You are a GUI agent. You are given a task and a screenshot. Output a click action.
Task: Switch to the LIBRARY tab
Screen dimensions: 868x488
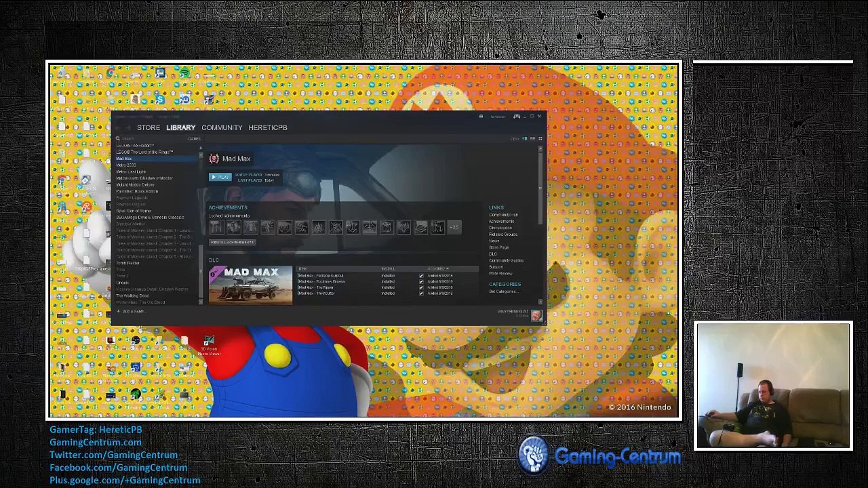(180, 127)
